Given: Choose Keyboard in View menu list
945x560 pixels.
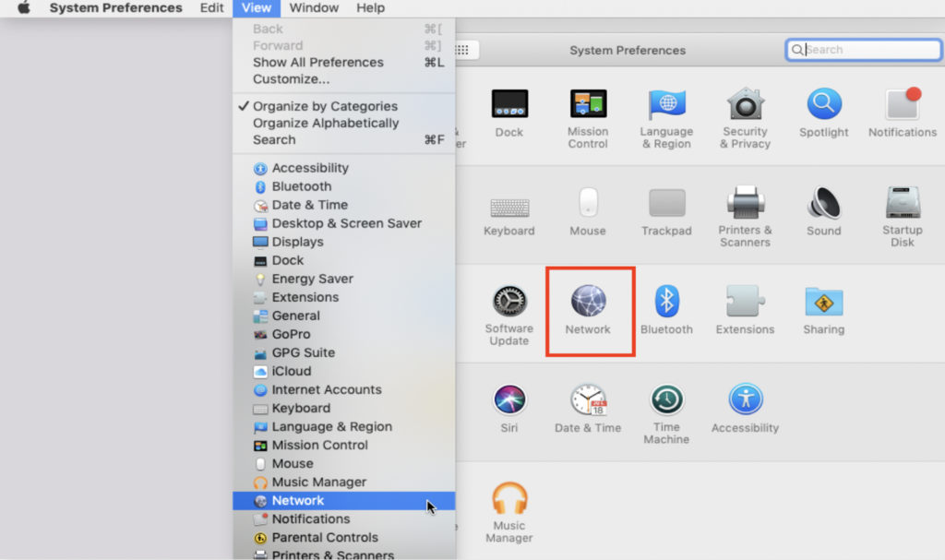Looking at the screenshot, I should coord(344,409).
